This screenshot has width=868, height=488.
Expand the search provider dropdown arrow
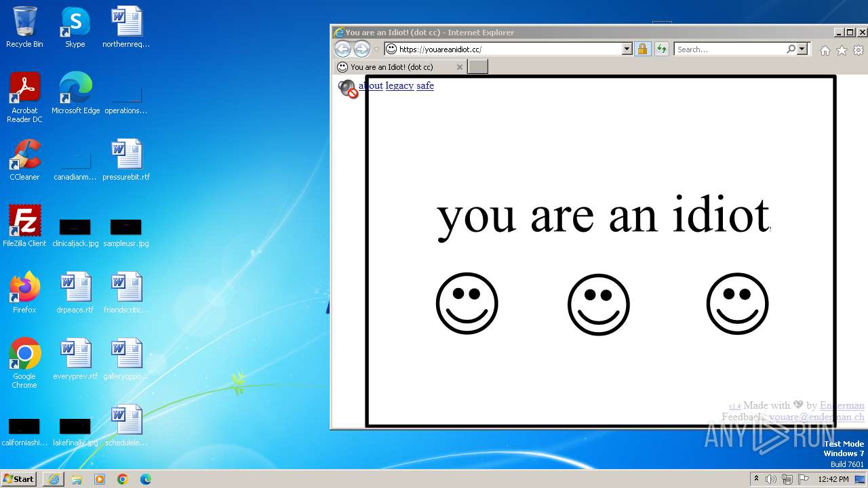(x=802, y=49)
